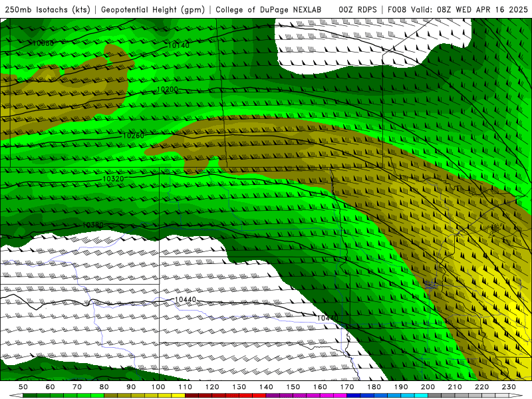532x399 pixels.
Task: Click the 10320 height contour label
Action: point(113,178)
